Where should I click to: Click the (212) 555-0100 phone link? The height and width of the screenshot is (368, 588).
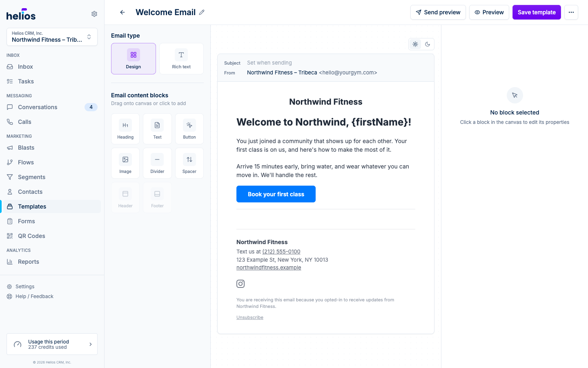(x=281, y=251)
